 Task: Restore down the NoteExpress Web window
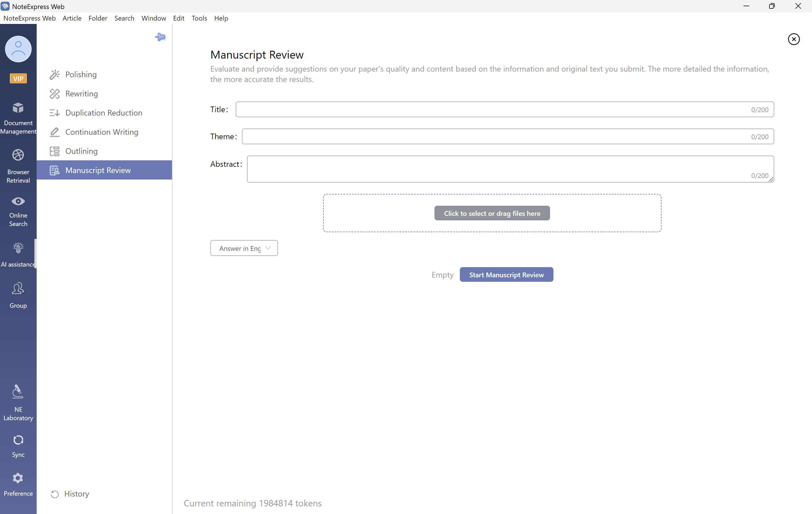[771, 6]
